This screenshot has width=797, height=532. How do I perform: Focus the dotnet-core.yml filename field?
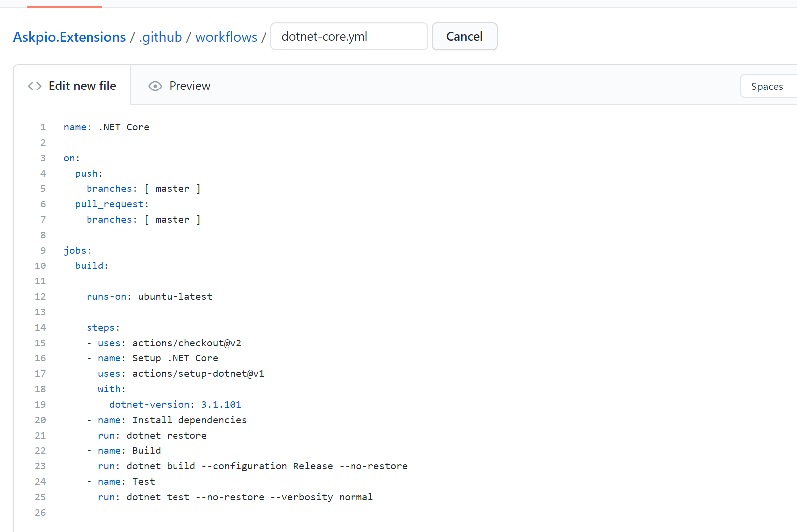coord(349,37)
